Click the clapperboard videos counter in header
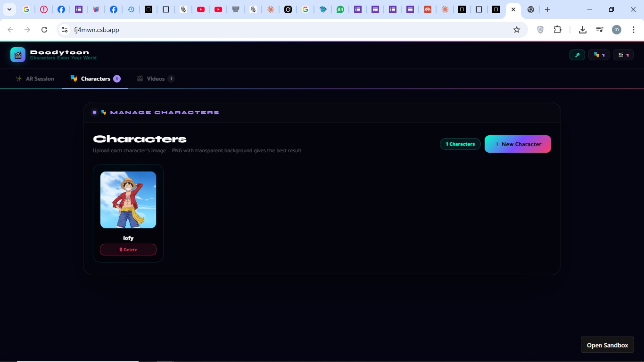Viewport: 644px width, 362px height. (623, 55)
